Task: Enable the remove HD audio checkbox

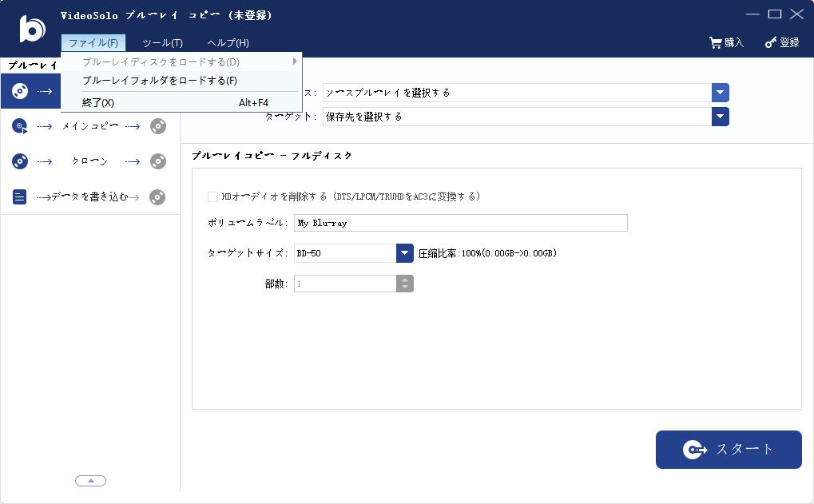Action: tap(212, 196)
